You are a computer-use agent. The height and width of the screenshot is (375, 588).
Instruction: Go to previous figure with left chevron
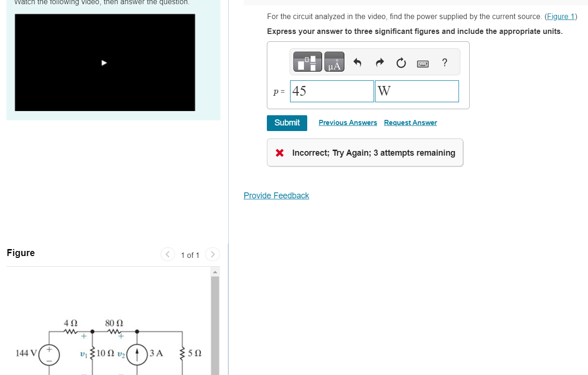click(168, 254)
